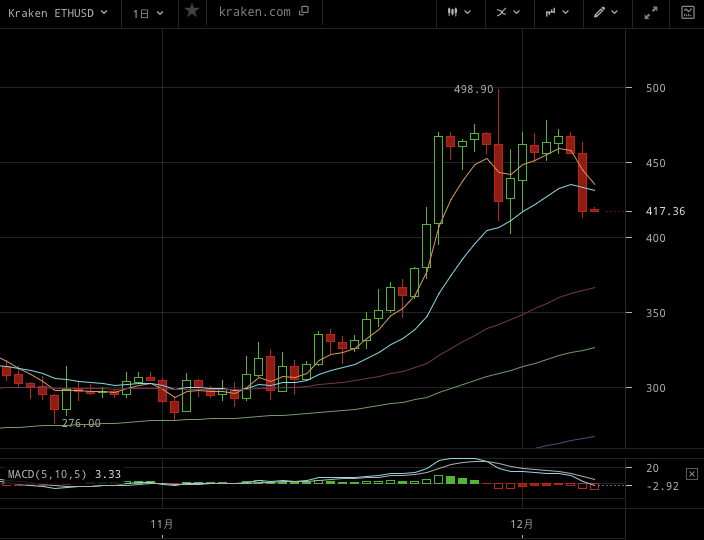
Task: Click the 450 price axis label
Action: pos(656,163)
